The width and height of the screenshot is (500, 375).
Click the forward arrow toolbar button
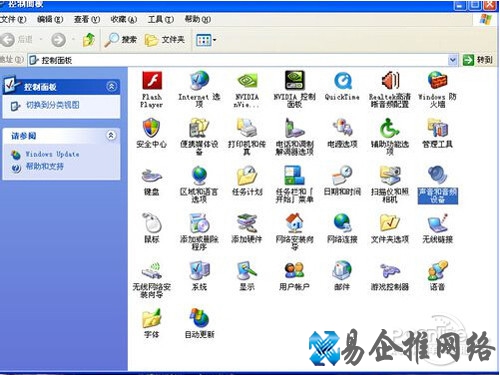58,40
